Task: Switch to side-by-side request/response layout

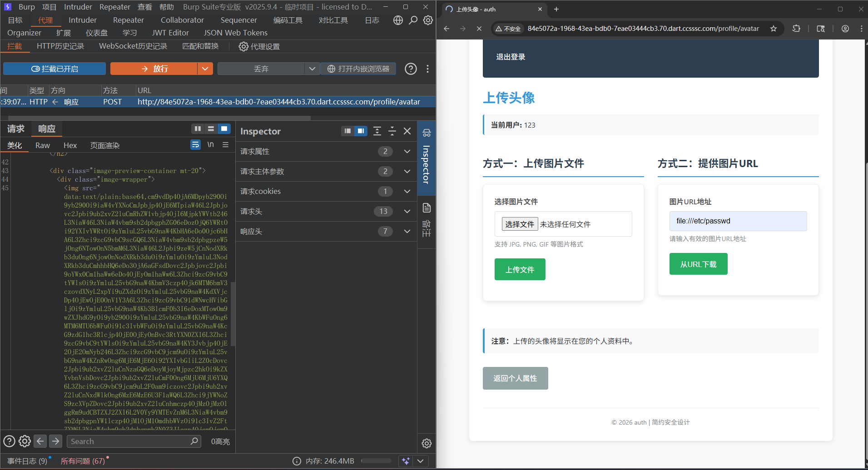Action: pyautogui.click(x=198, y=129)
